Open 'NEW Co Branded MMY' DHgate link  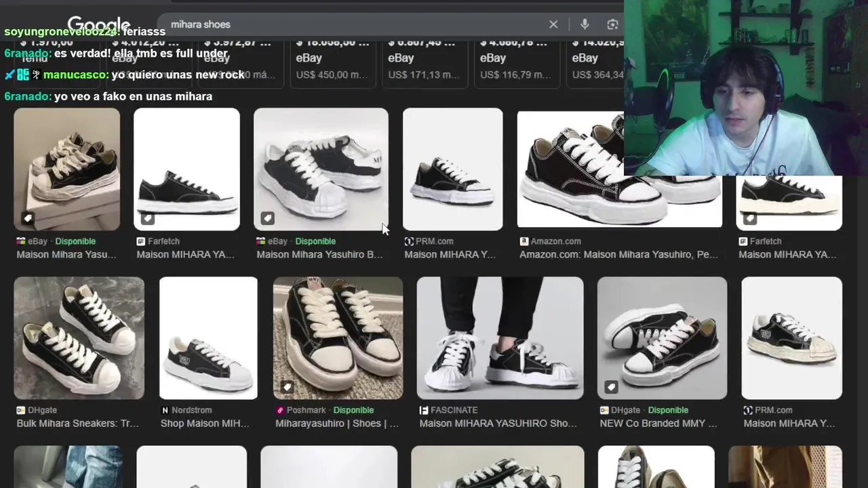[658, 424]
